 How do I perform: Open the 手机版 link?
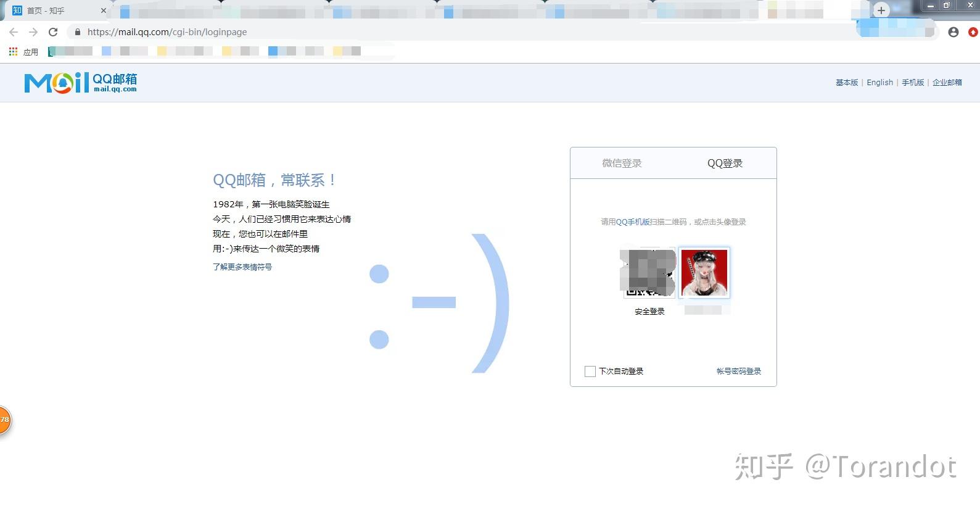(x=913, y=83)
